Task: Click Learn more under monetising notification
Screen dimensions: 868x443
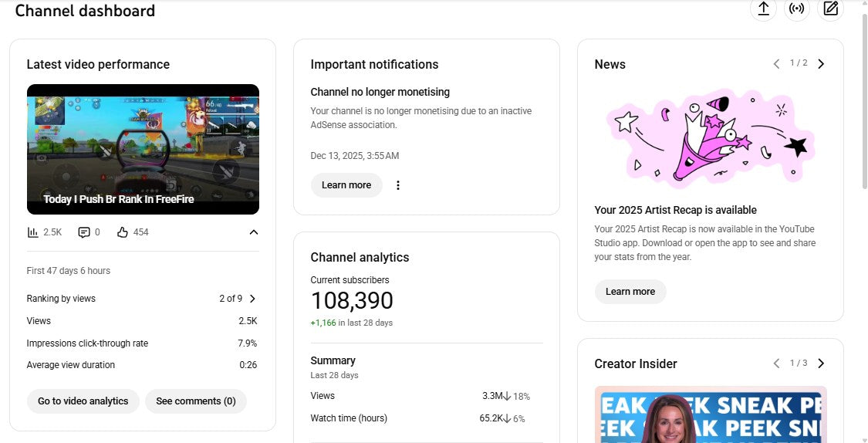Action: tap(346, 185)
